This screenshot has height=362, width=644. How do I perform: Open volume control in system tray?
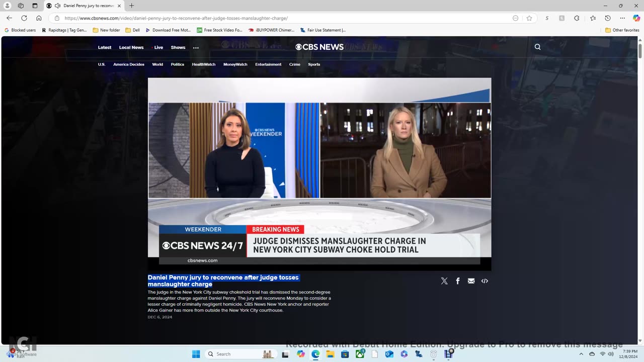[x=611, y=354]
